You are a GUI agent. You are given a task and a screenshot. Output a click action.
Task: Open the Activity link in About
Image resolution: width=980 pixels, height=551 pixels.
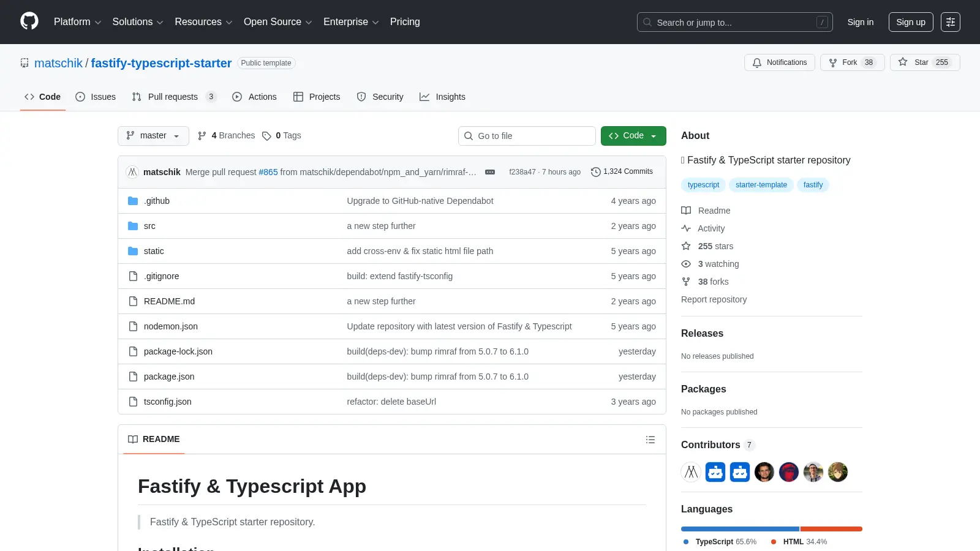(x=703, y=228)
